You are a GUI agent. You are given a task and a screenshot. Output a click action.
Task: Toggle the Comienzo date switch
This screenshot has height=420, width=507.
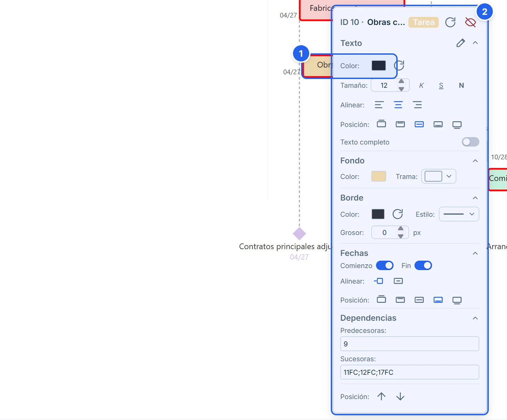click(x=385, y=265)
